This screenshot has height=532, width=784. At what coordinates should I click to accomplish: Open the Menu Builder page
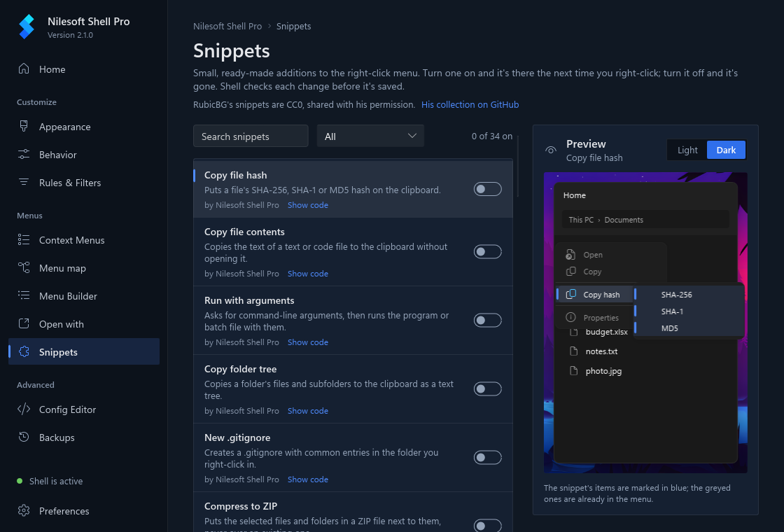pyautogui.click(x=84, y=296)
